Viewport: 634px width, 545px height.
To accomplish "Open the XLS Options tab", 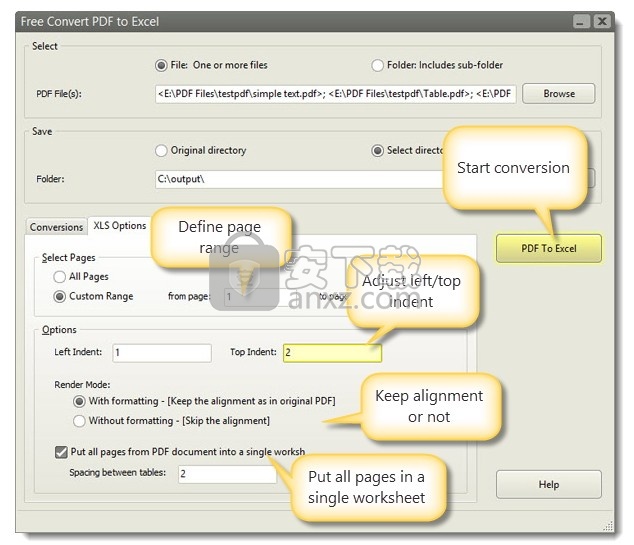I will coord(120,225).
